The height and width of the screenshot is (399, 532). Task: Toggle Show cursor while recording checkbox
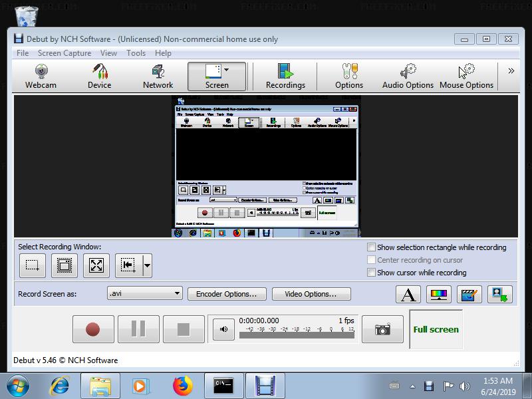pos(372,273)
